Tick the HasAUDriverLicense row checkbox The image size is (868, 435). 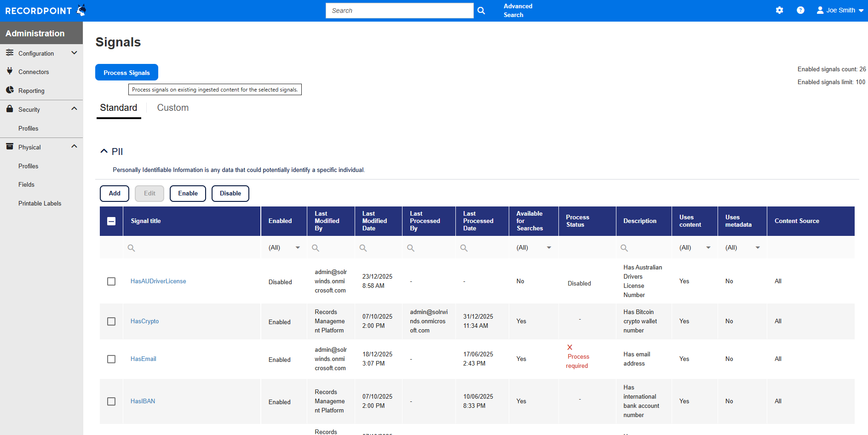111,281
